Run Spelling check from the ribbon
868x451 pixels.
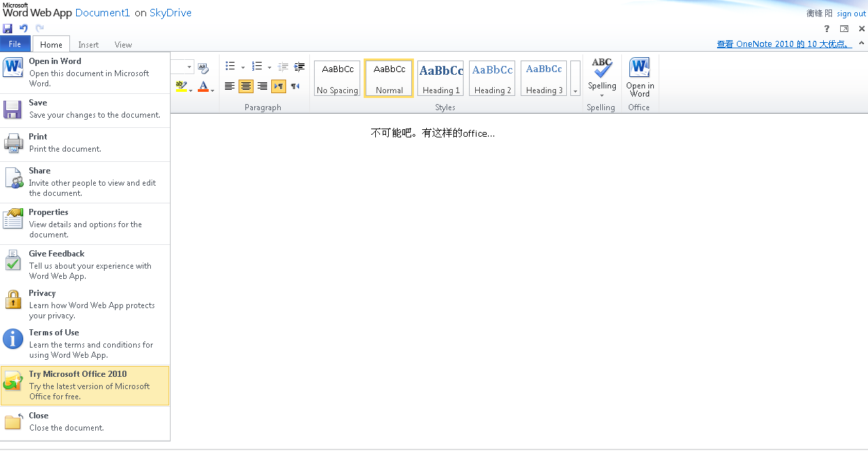pyautogui.click(x=602, y=73)
